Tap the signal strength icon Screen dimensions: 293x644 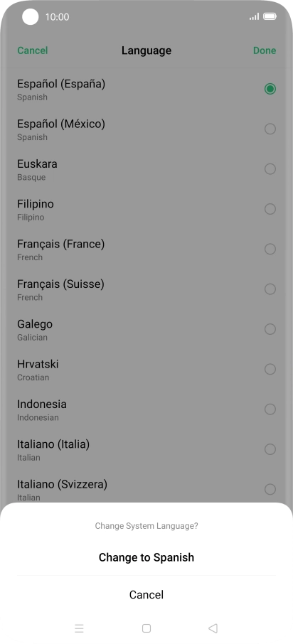(255, 16)
